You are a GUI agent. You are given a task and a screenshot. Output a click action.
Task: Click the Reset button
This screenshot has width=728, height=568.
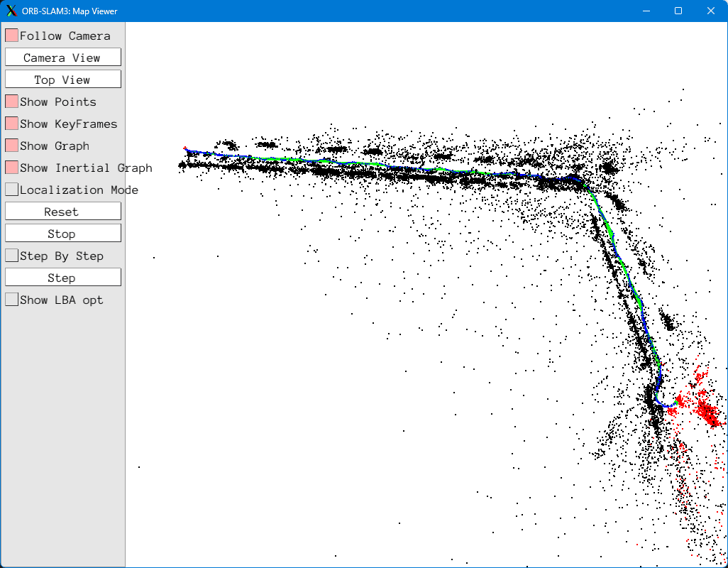pyautogui.click(x=62, y=212)
